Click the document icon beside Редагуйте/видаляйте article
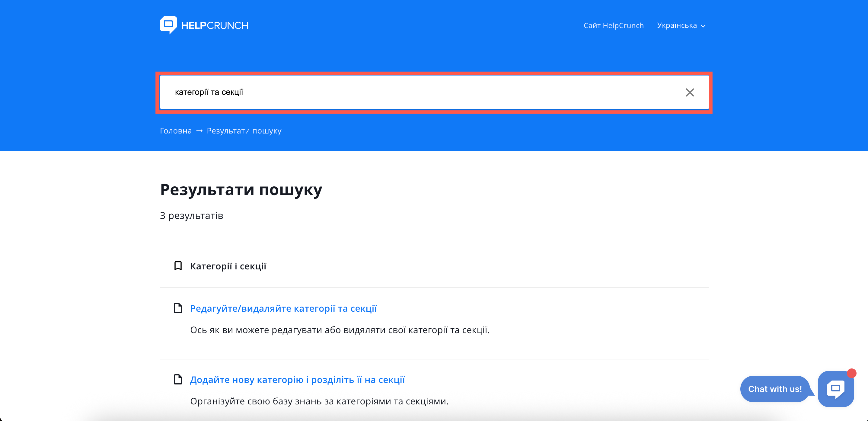Screen dimensions: 868x421 (x=178, y=308)
